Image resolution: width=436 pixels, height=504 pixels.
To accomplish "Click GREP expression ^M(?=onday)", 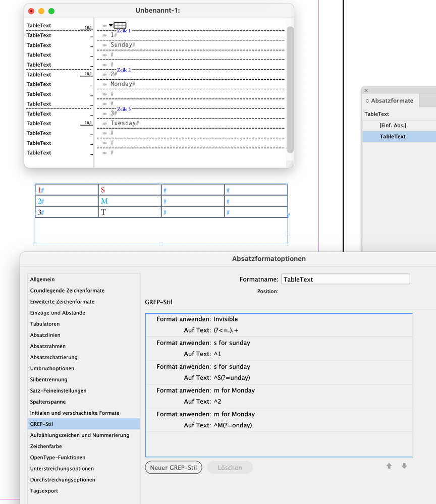I will click(x=233, y=425).
